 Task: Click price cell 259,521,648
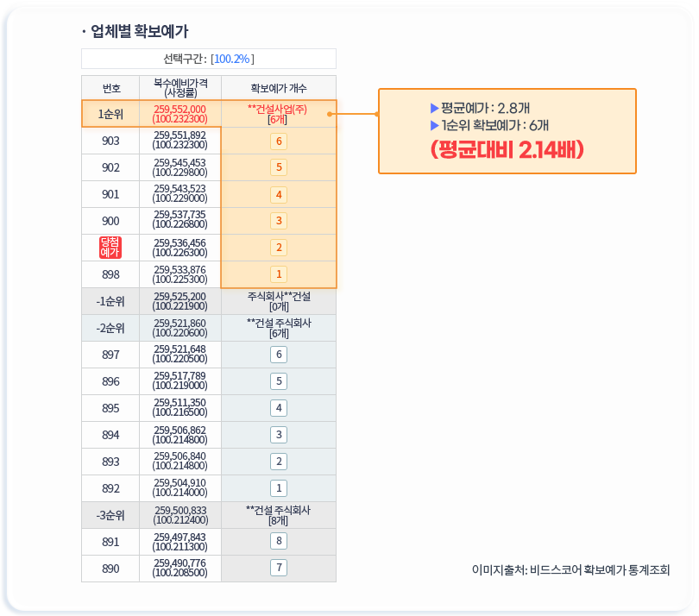179,354
